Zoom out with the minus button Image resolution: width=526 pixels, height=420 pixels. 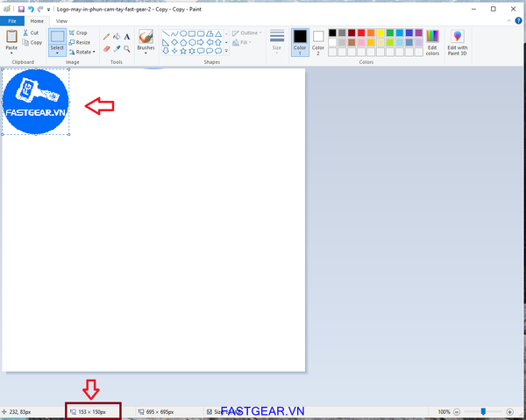(457, 411)
